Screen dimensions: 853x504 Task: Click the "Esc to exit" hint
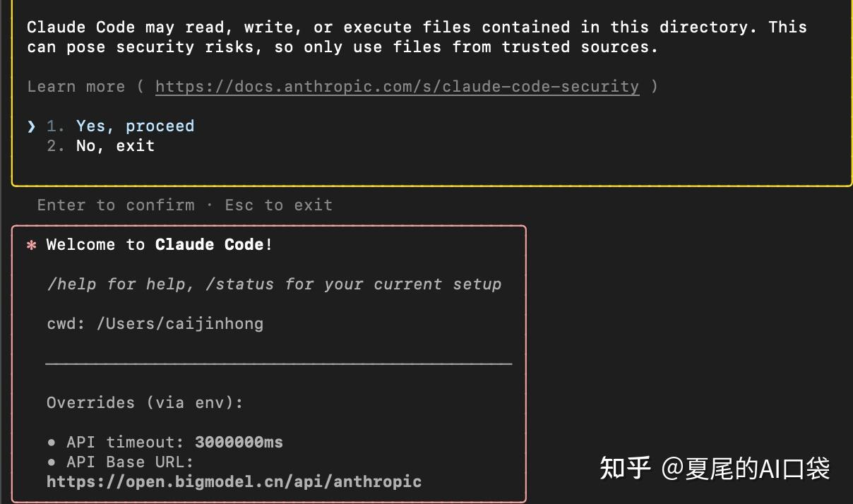pyautogui.click(x=278, y=205)
